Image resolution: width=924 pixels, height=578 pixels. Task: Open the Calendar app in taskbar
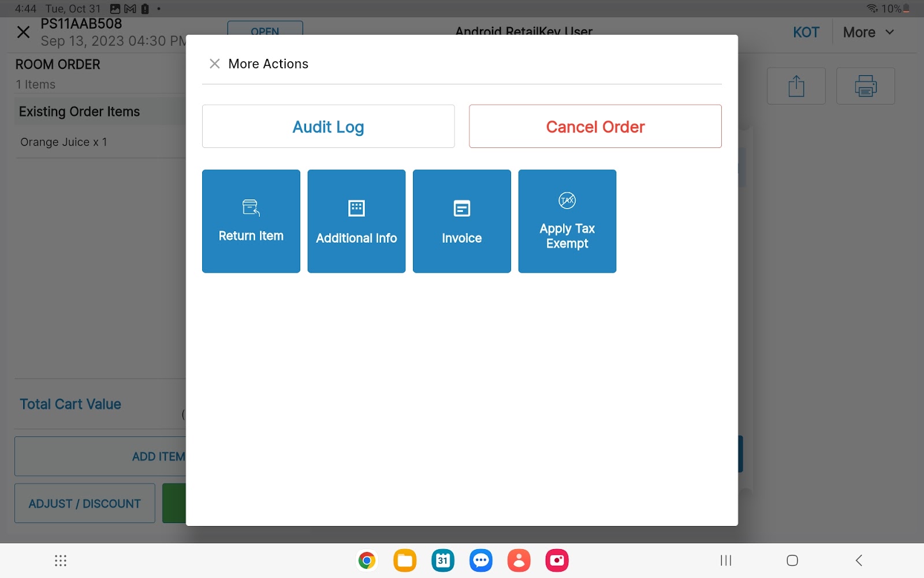(442, 560)
